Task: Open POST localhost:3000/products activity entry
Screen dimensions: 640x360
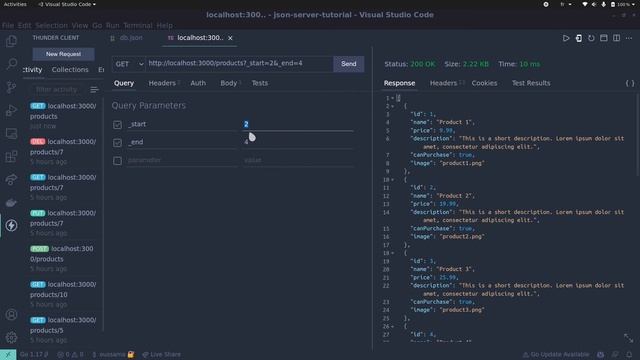Action: pos(64,258)
